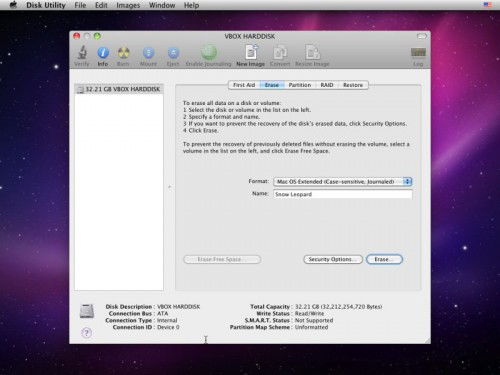This screenshot has height=375, width=500.
Task: Click the Burn toolbar icon
Action: point(123,53)
